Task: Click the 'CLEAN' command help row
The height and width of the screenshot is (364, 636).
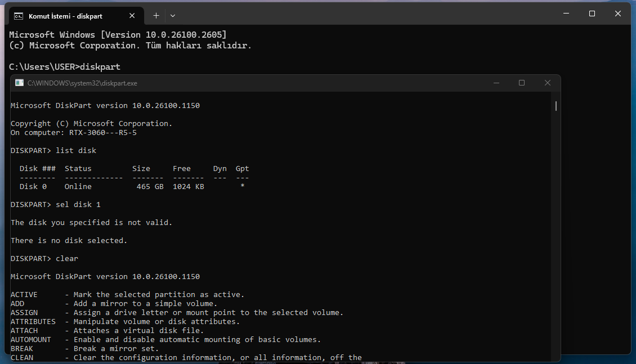Action: pos(186,357)
